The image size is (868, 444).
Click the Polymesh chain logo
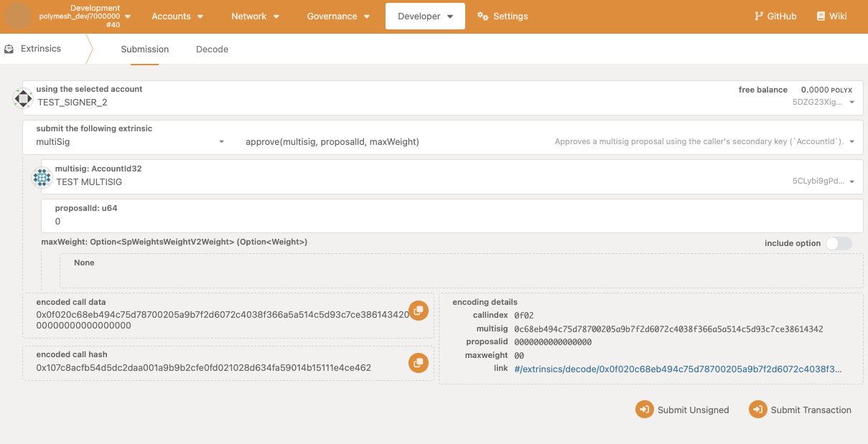(18, 16)
